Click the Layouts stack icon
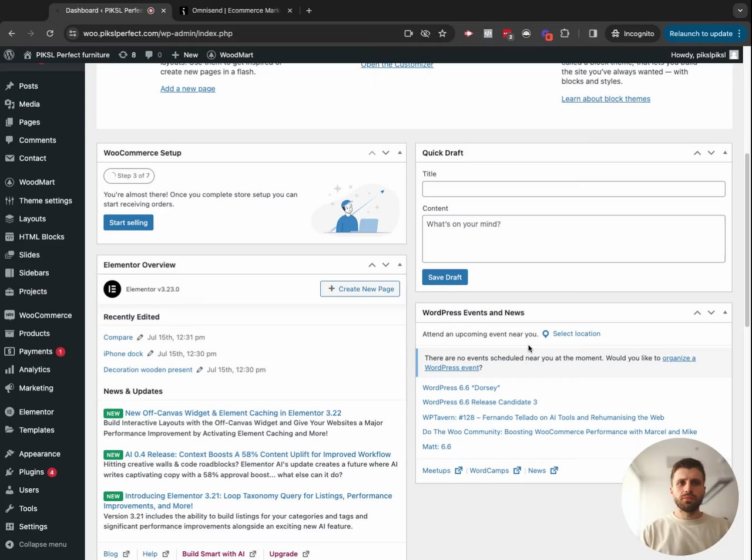The width and height of the screenshot is (752, 560). click(9, 219)
